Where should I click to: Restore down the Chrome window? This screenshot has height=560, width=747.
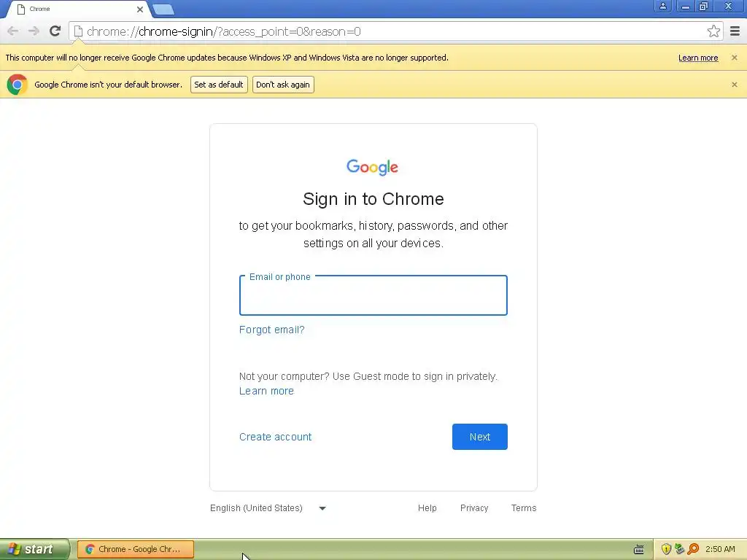click(x=704, y=6)
